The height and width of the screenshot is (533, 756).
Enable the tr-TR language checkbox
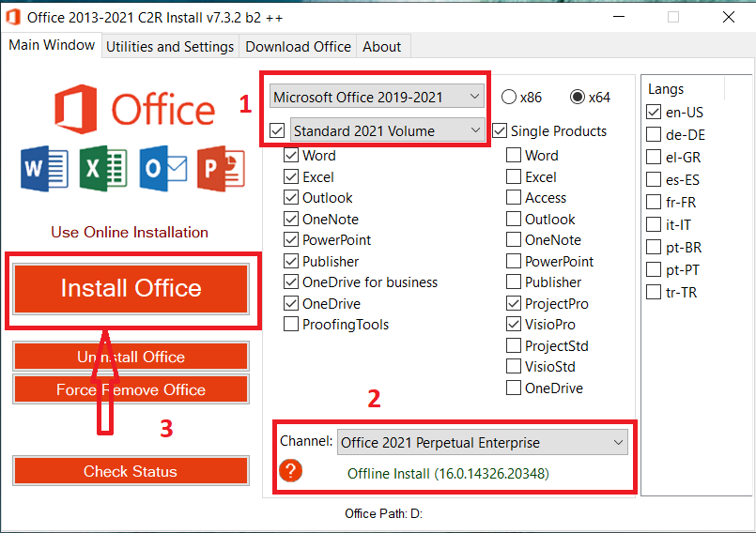coord(654,292)
